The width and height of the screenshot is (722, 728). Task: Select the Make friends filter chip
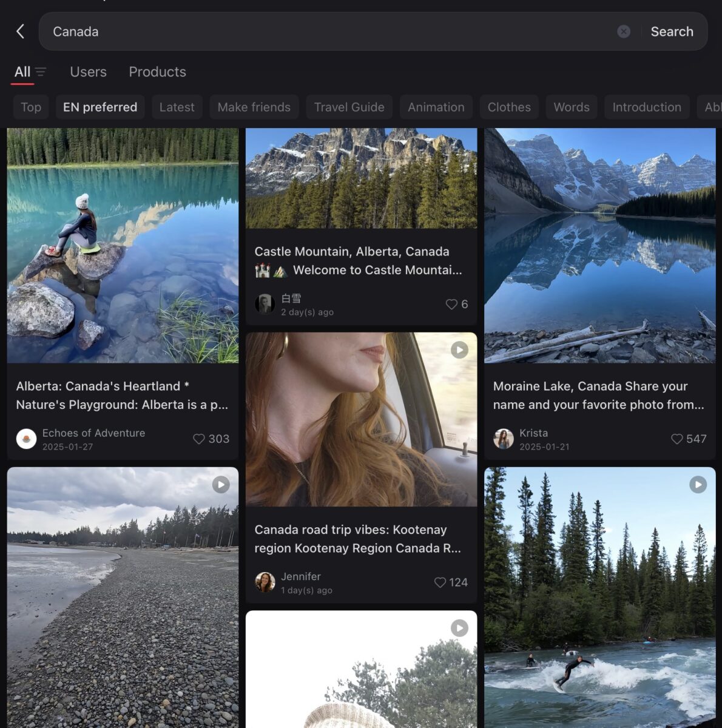click(x=254, y=107)
